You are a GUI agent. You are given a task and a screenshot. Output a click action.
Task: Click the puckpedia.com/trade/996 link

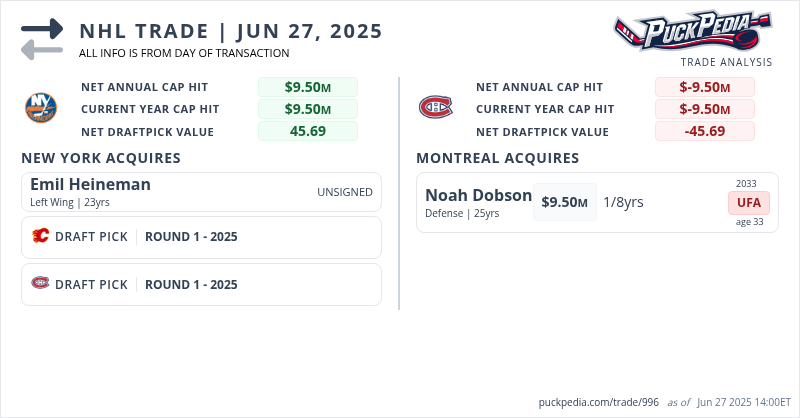pos(599,402)
